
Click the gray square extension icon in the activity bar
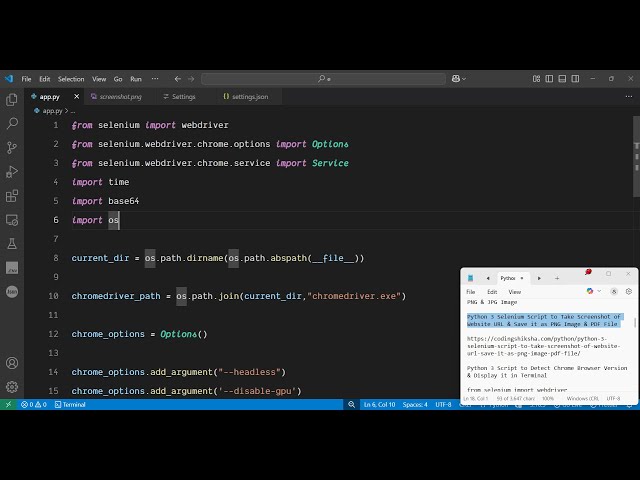click(12, 268)
